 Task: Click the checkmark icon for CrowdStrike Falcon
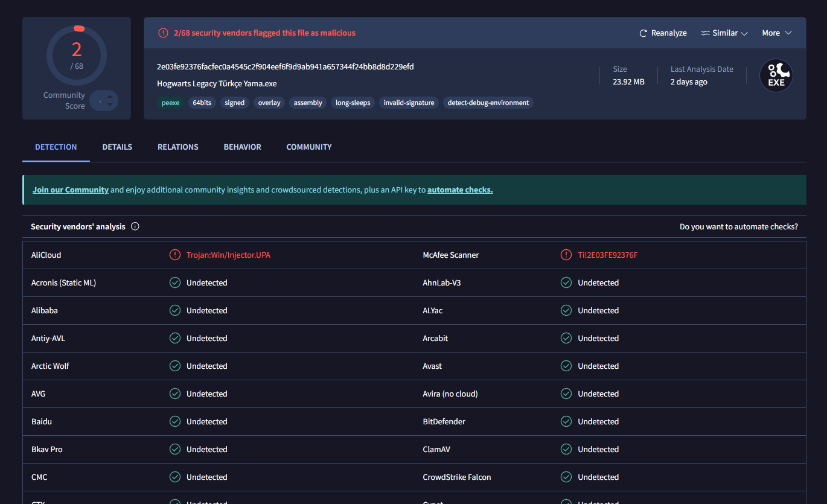566,477
